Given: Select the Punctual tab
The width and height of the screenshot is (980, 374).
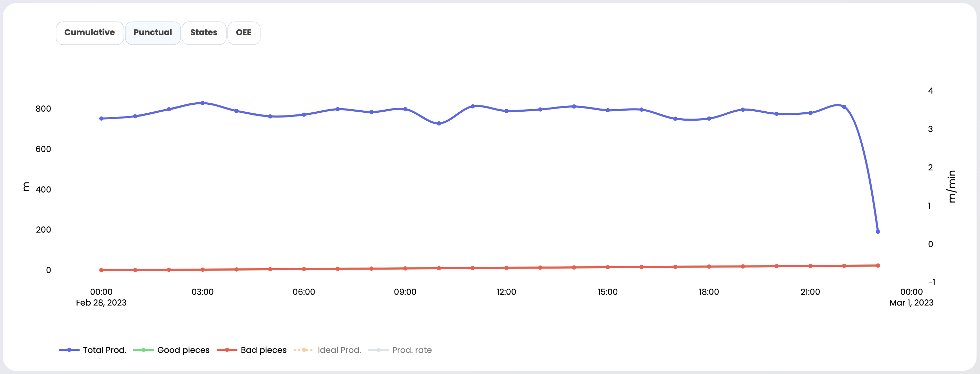Looking at the screenshot, I should [x=153, y=33].
